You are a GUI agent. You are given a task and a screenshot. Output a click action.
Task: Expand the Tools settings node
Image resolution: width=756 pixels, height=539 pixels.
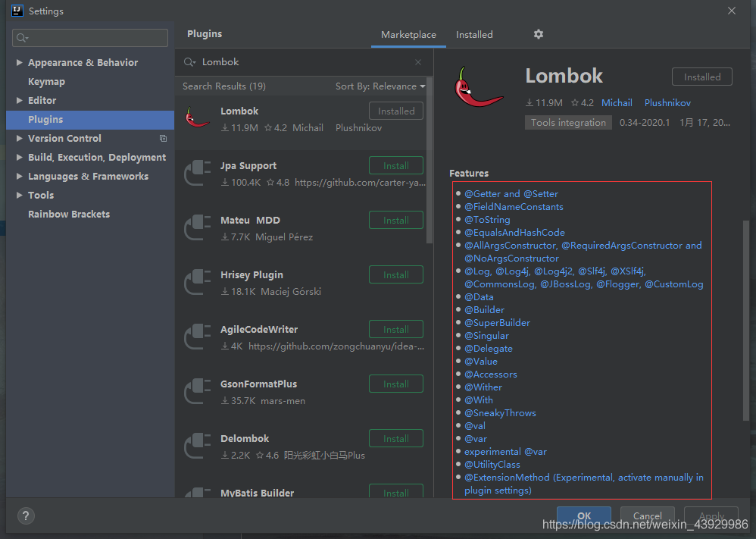point(19,195)
